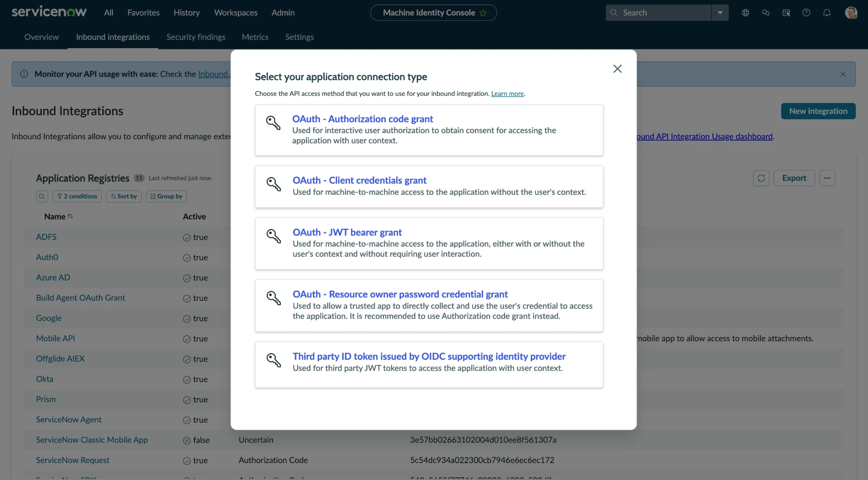Click the Export button
This screenshot has height=480, width=868.
point(794,178)
